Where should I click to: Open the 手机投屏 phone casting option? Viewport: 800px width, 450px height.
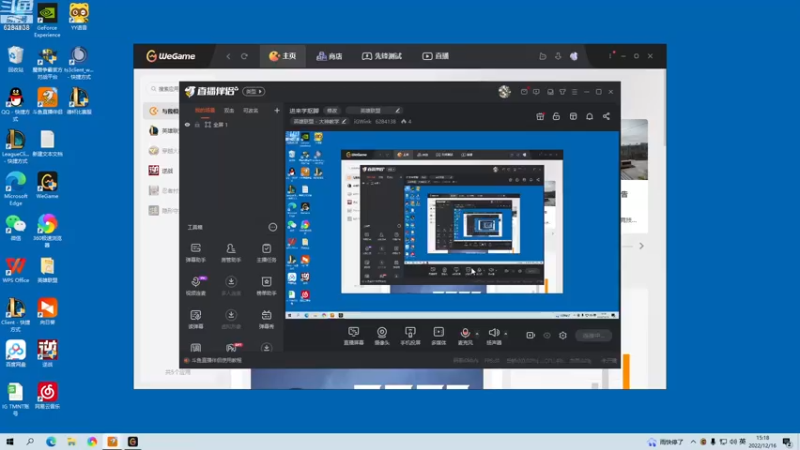click(x=410, y=336)
